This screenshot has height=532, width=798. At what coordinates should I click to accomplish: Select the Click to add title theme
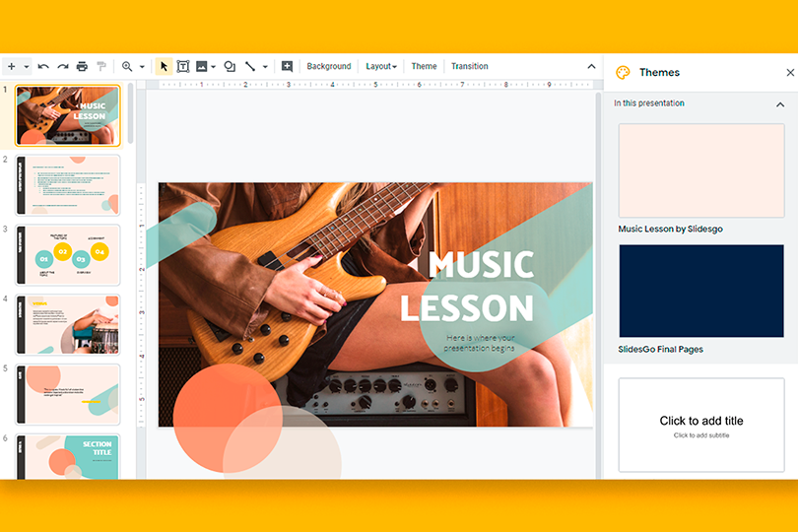701,425
